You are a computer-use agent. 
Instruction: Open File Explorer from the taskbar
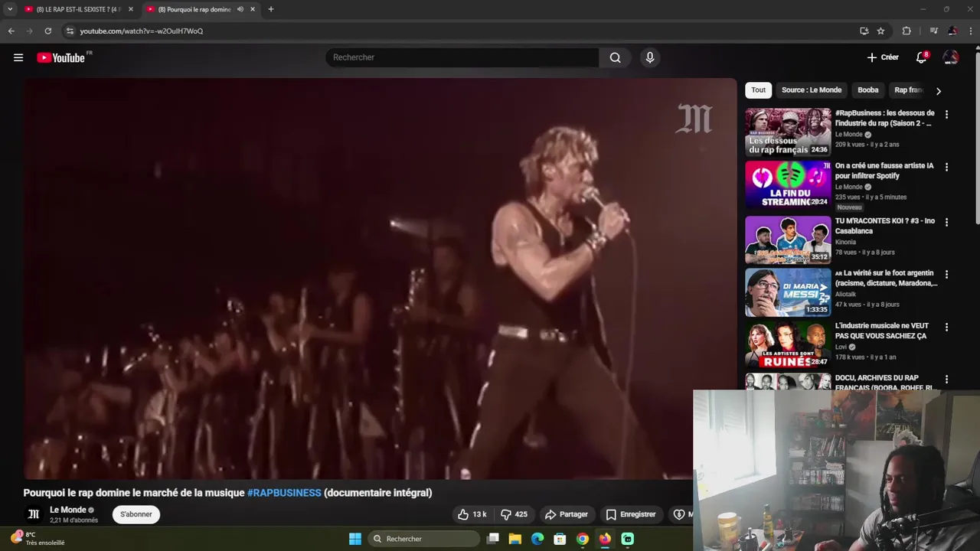point(515,539)
